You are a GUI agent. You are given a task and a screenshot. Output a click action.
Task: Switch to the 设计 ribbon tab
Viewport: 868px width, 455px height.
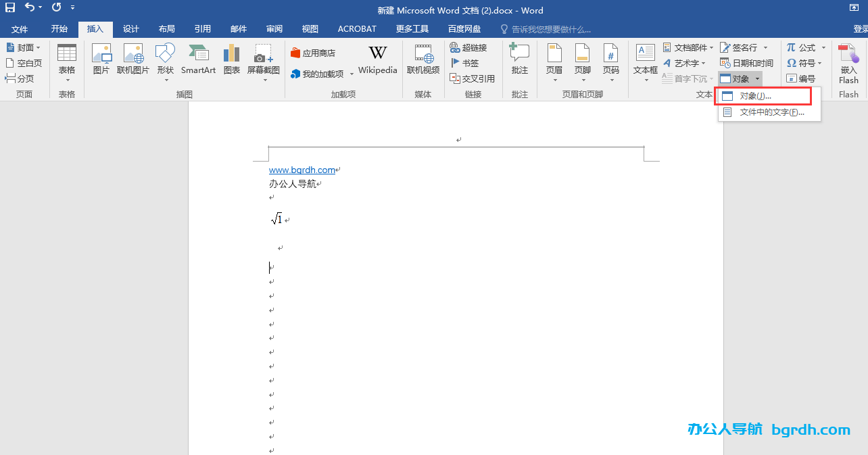130,29
